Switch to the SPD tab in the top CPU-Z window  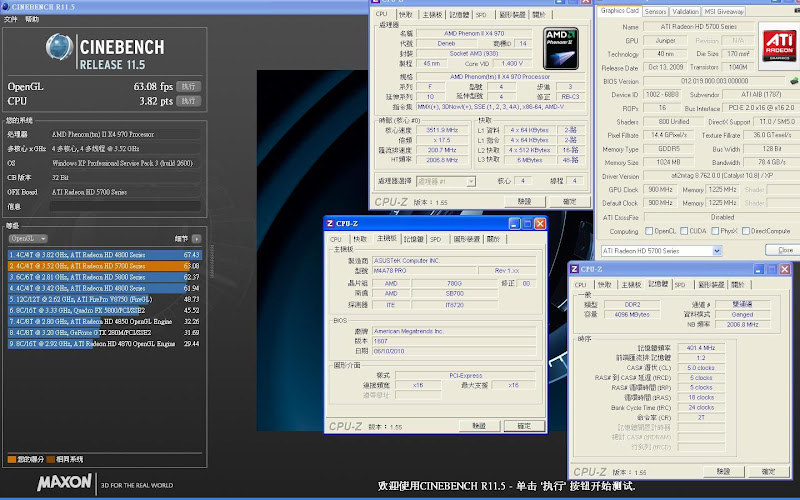[x=481, y=15]
